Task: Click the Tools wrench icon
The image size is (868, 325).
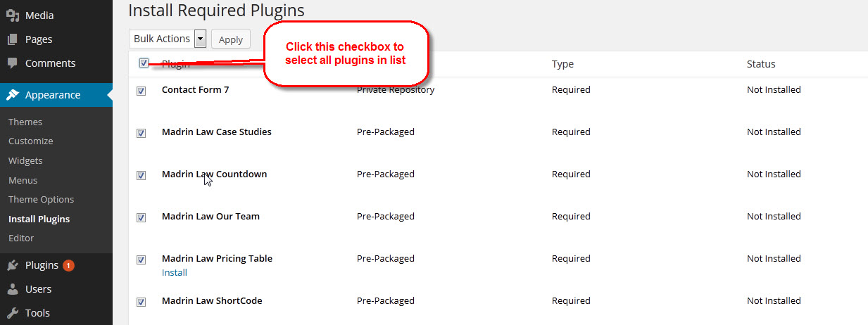Action: click(13, 313)
